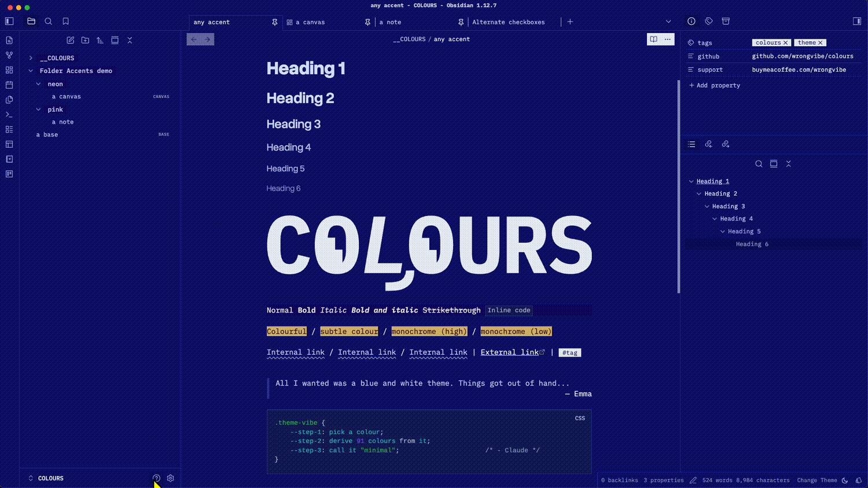The width and height of the screenshot is (868, 488).
Task: Open the COLOURS vault switcher
Action: (46, 478)
